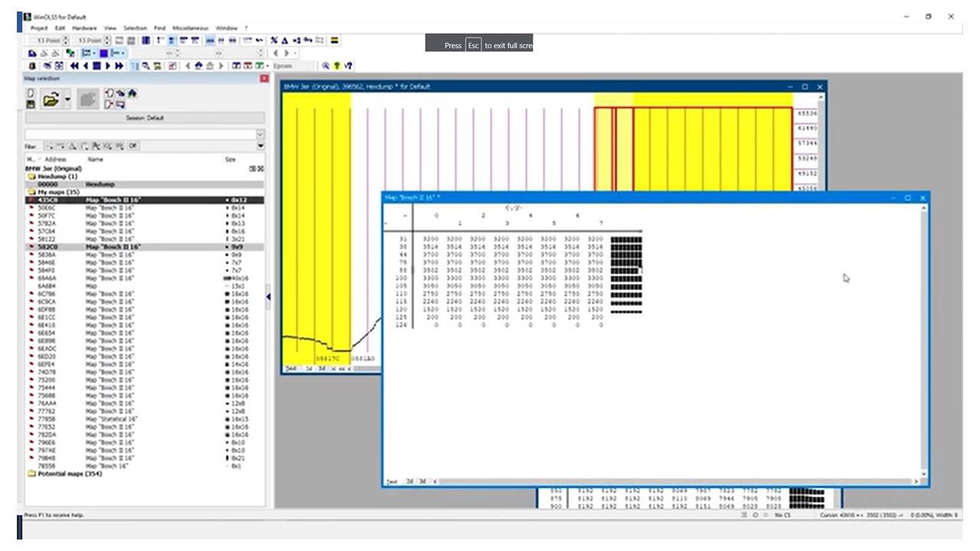Image resolution: width=980 pixels, height=551 pixels.
Task: Click the rewind double arrow toolbar icon
Action: (x=74, y=67)
